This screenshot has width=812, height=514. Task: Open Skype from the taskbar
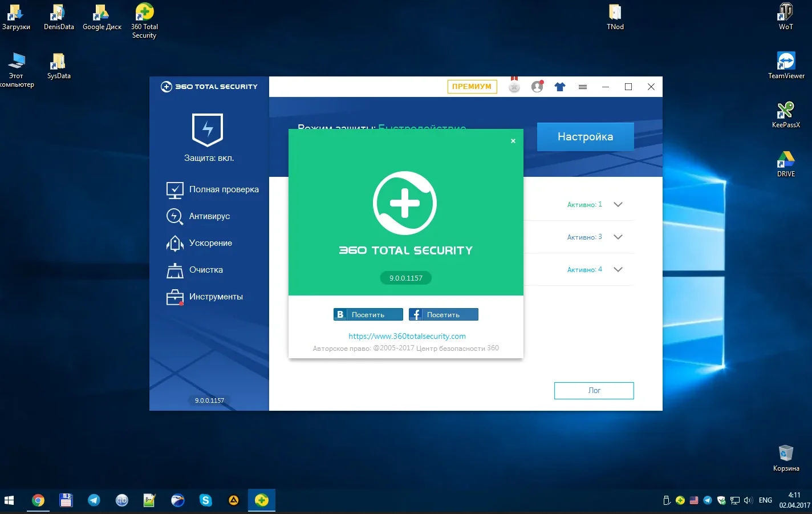coord(206,500)
